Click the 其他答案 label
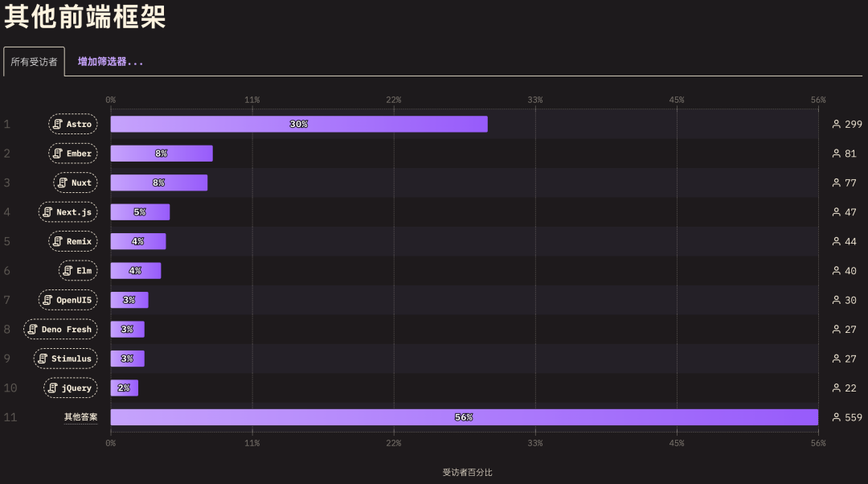 point(81,417)
